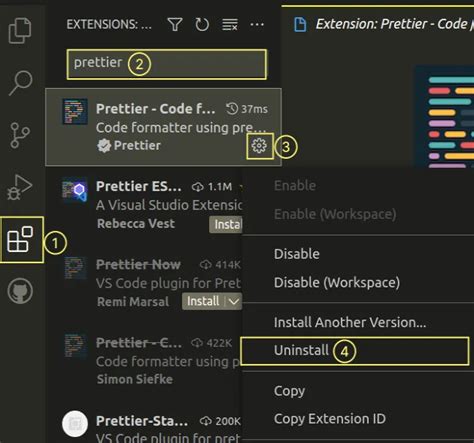
Task: Click the Prettier-Standard extension round icon
Action: (75, 423)
